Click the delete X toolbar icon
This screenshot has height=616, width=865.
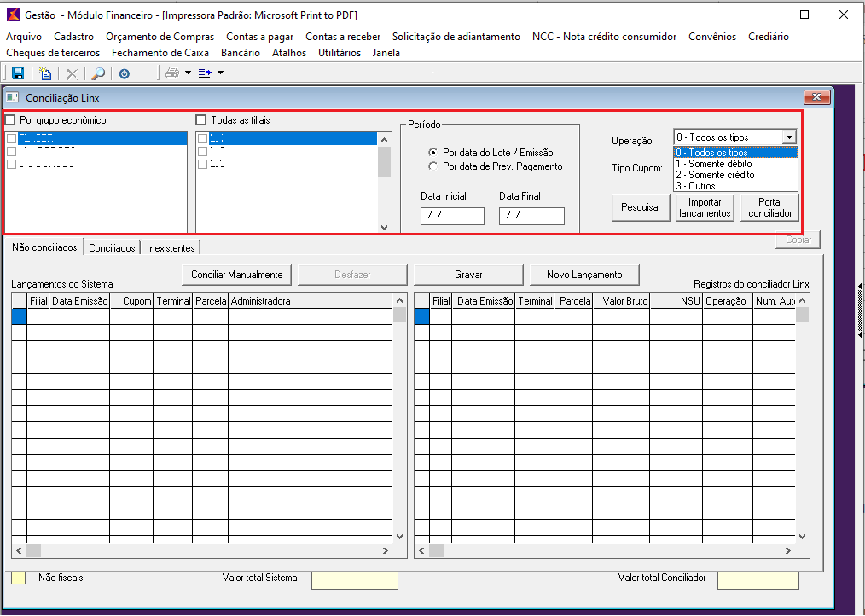pos(72,73)
